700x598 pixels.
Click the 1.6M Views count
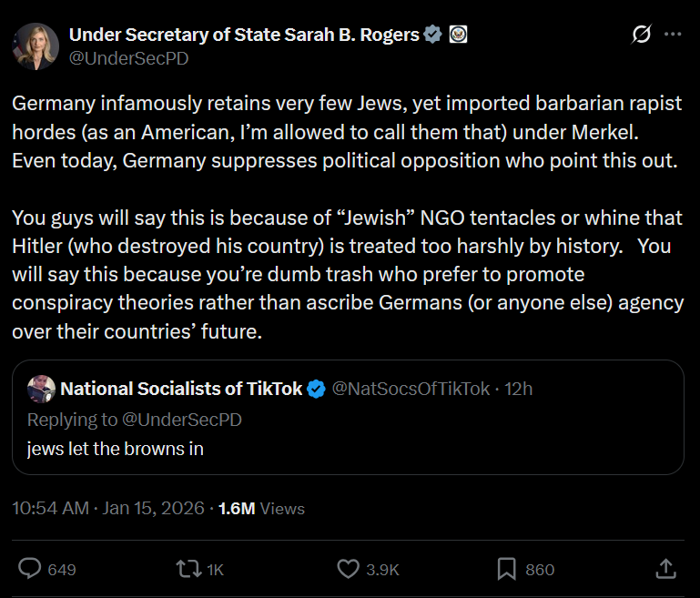(261, 509)
